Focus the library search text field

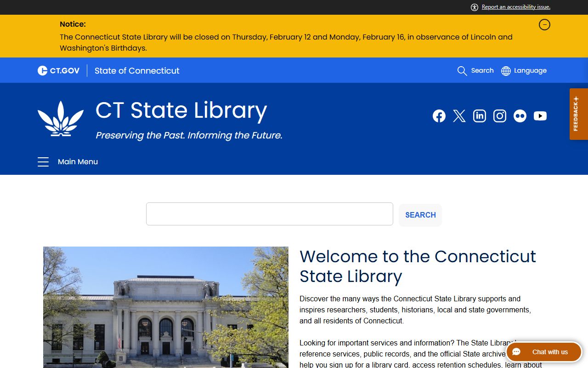coord(270,214)
